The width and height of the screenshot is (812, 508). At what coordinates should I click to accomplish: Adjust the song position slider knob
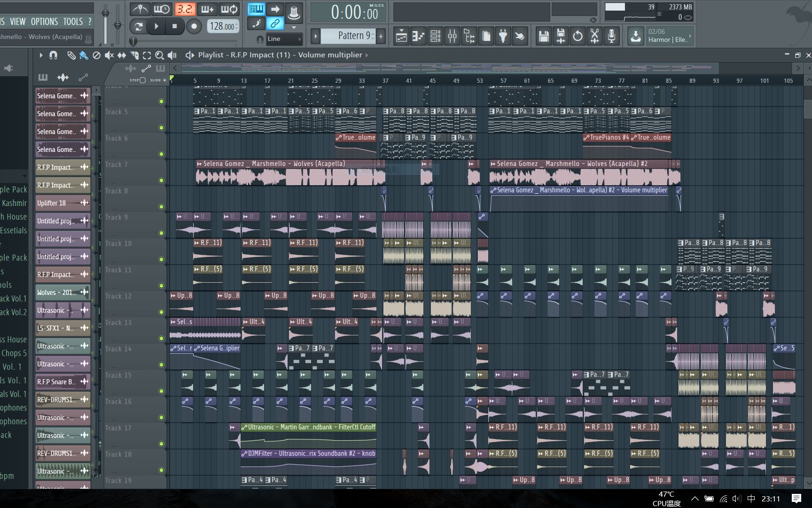point(134,41)
